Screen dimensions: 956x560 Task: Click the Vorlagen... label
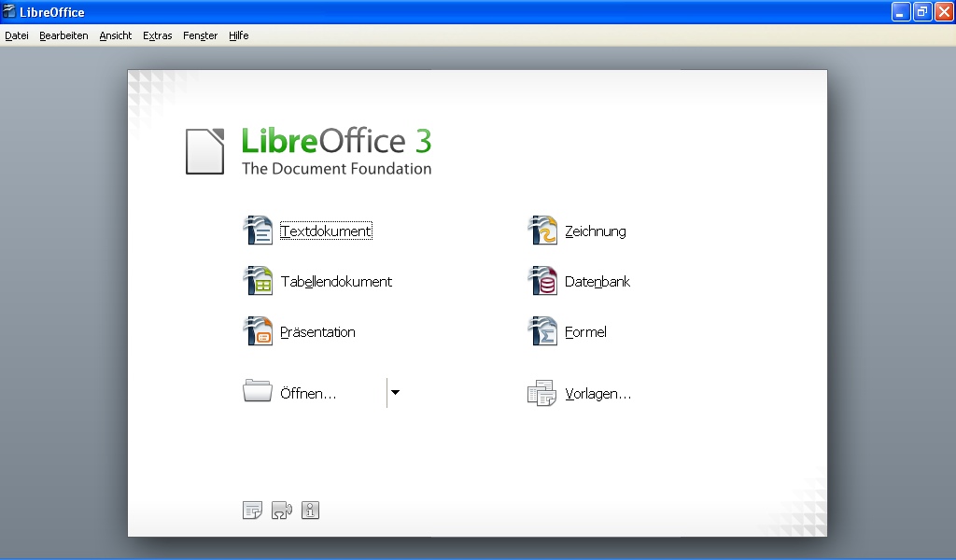point(598,394)
